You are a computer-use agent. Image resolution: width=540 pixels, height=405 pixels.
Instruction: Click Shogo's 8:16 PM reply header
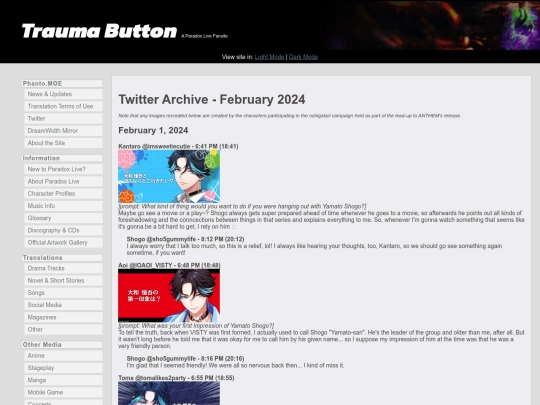[x=185, y=359]
